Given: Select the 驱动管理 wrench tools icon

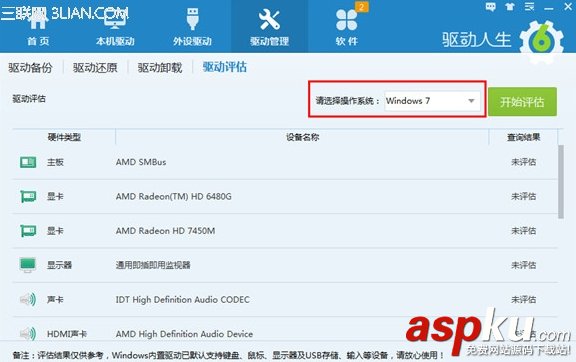Looking at the screenshot, I should (269, 20).
